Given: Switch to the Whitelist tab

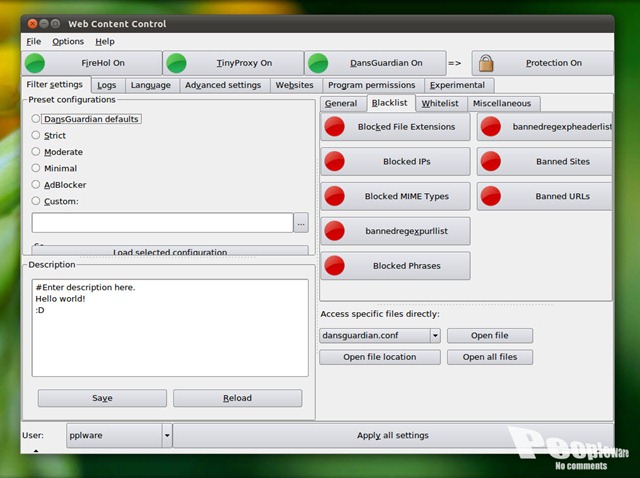Looking at the screenshot, I should coord(440,103).
